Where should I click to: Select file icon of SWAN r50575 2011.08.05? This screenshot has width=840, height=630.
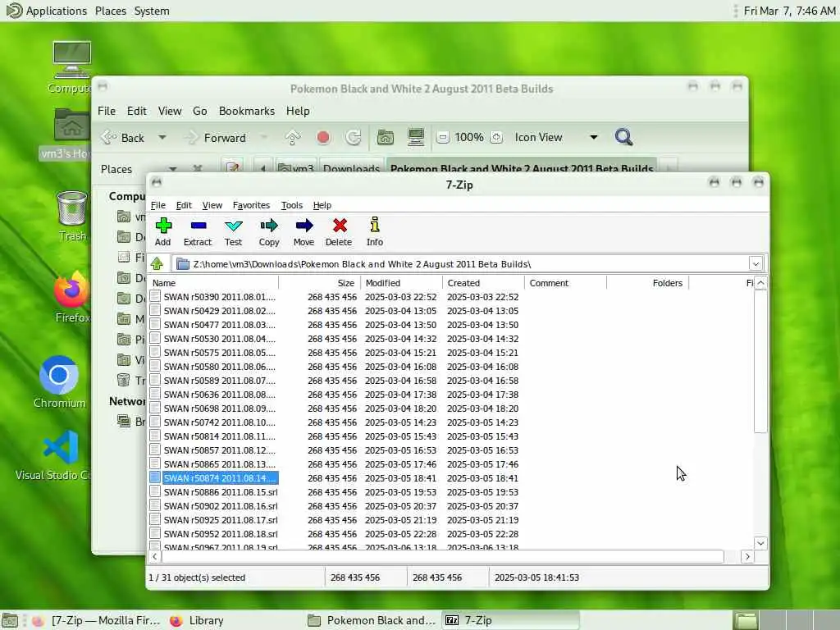coord(155,352)
